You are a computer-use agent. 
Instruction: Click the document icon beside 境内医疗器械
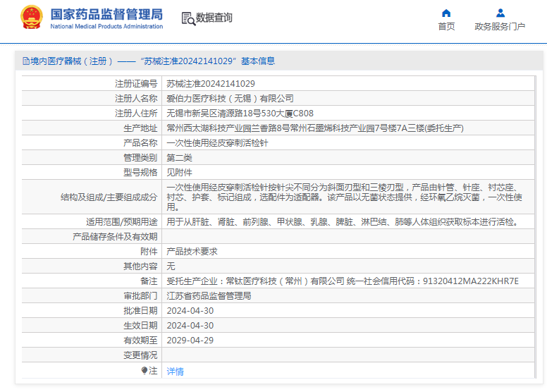(x=25, y=61)
